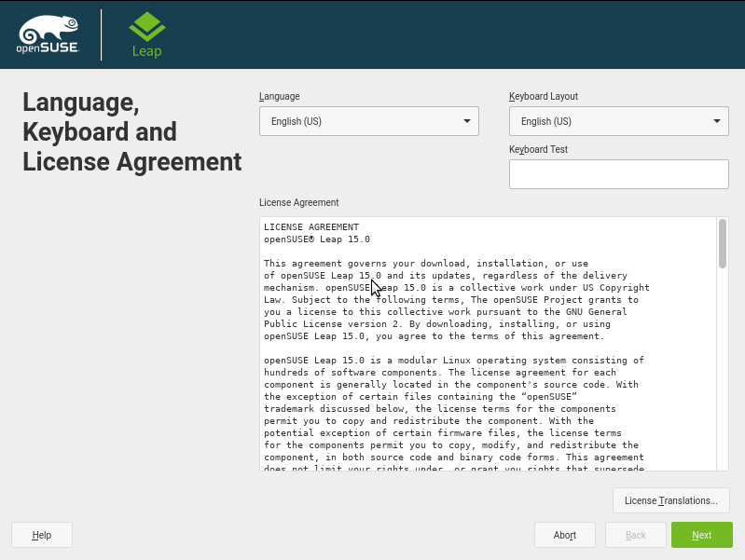Click line starting "This agreement governs your download"
Image resolution: width=745 pixels, height=560 pixels.
click(426, 264)
